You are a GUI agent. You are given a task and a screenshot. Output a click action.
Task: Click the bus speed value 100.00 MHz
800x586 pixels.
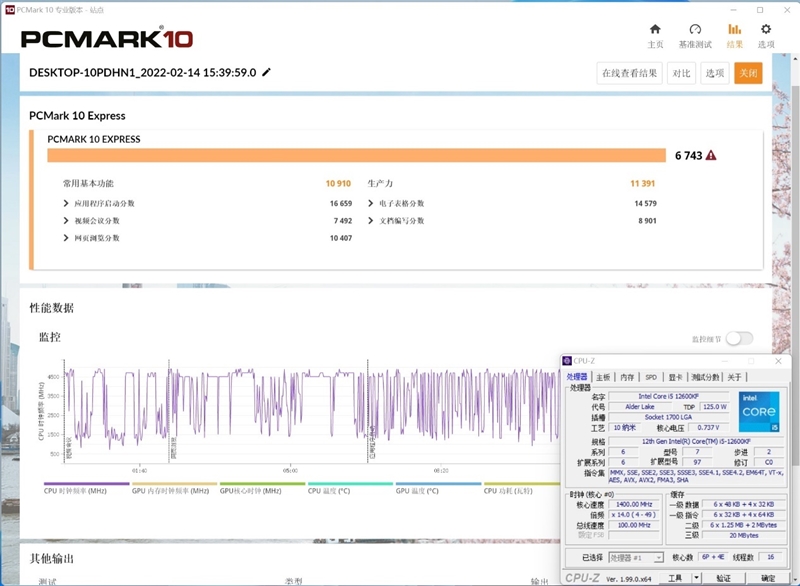[x=634, y=525]
